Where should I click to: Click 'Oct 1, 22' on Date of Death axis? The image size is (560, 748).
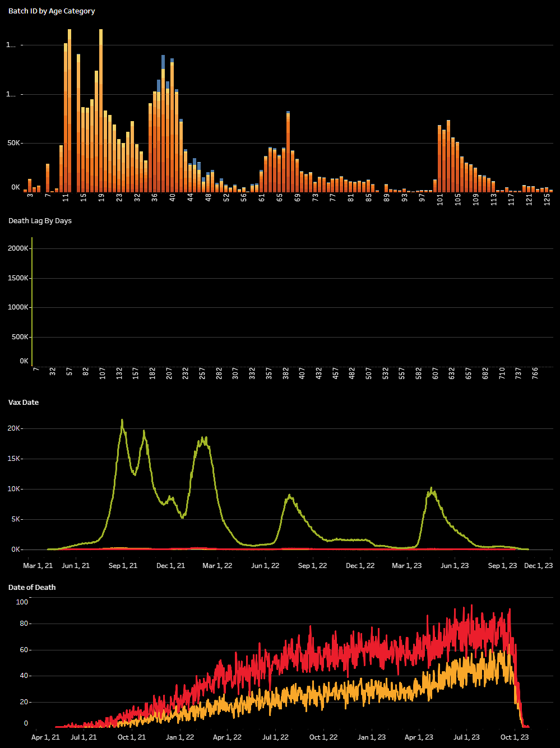323,737
